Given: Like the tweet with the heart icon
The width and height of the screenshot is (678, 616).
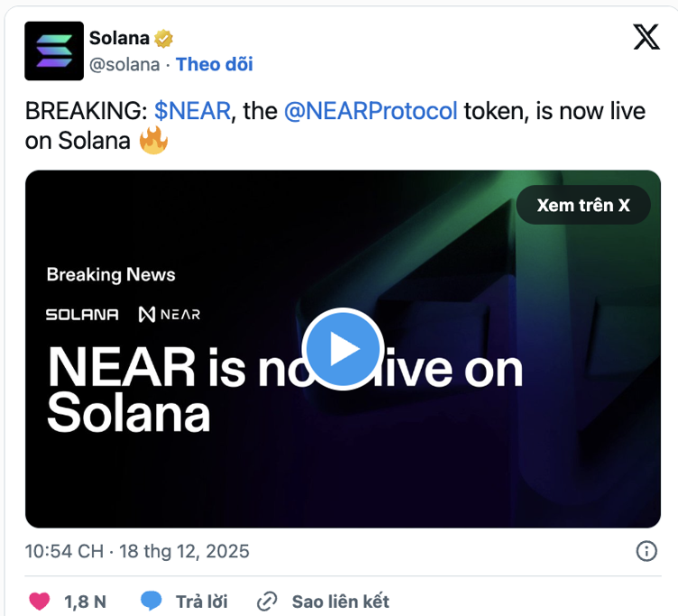Looking at the screenshot, I should pyautogui.click(x=40, y=601).
